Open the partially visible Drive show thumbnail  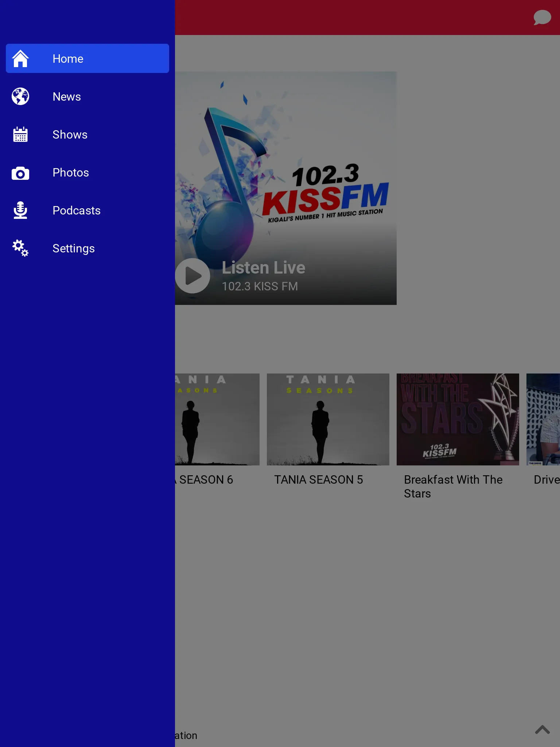coord(543,419)
